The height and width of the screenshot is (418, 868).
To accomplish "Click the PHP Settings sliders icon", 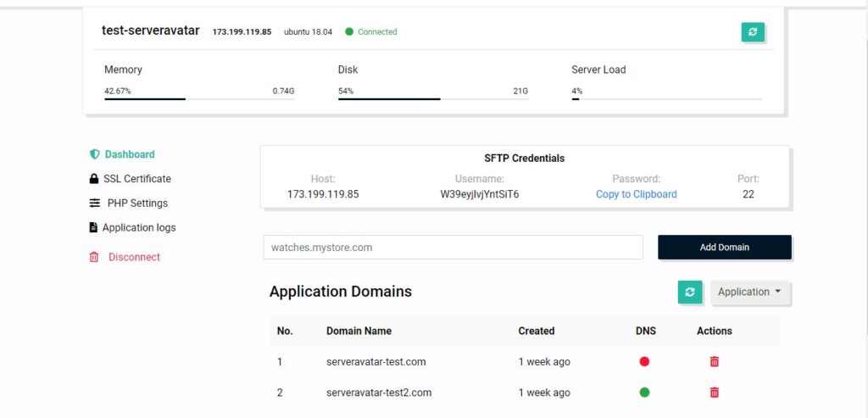I will pos(95,203).
